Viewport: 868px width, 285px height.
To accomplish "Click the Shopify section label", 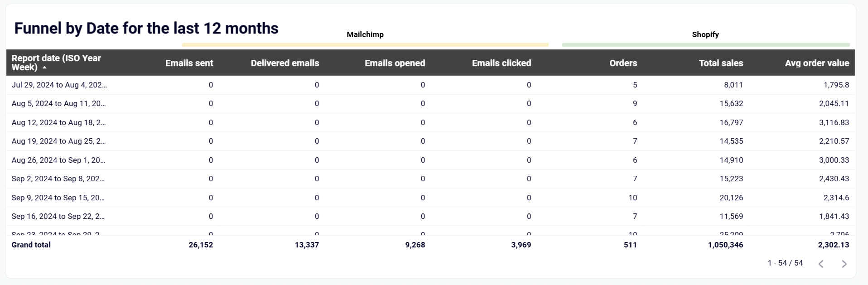I will pos(705,34).
